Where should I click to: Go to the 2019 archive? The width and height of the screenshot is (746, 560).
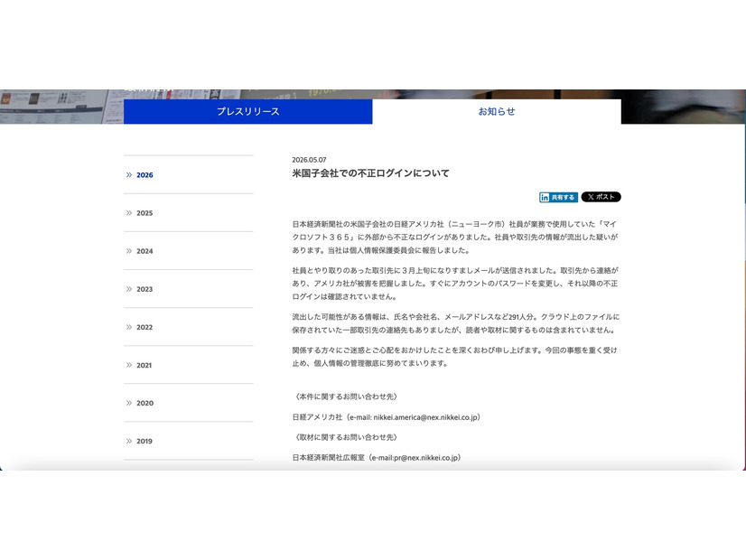click(x=145, y=441)
